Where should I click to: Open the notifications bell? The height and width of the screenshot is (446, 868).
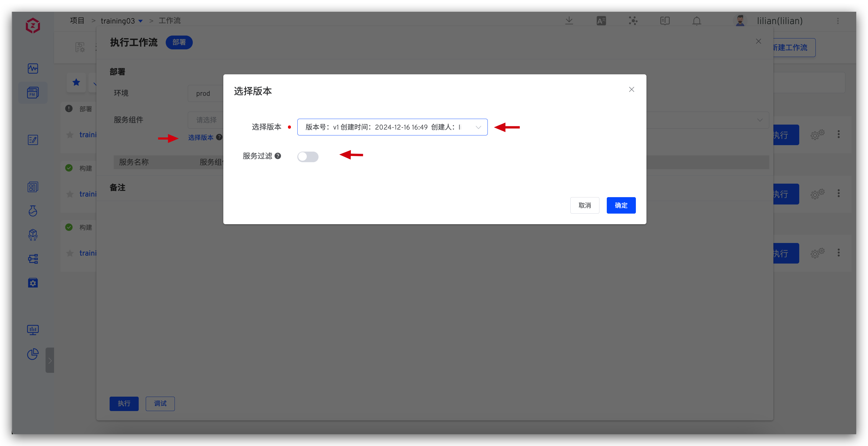[696, 21]
